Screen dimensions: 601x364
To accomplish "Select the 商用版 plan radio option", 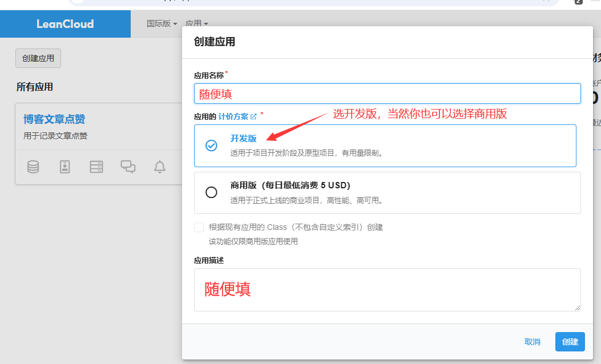I will [211, 192].
